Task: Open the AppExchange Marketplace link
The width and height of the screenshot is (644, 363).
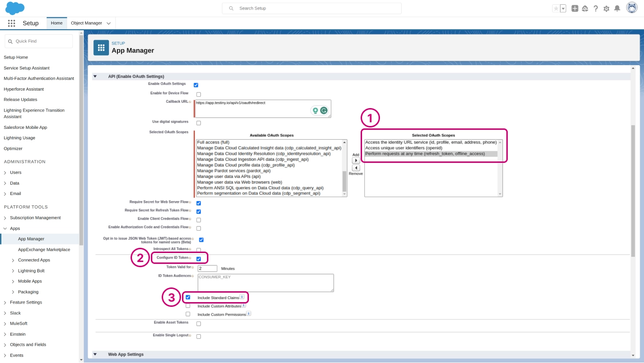Action: click(x=44, y=250)
